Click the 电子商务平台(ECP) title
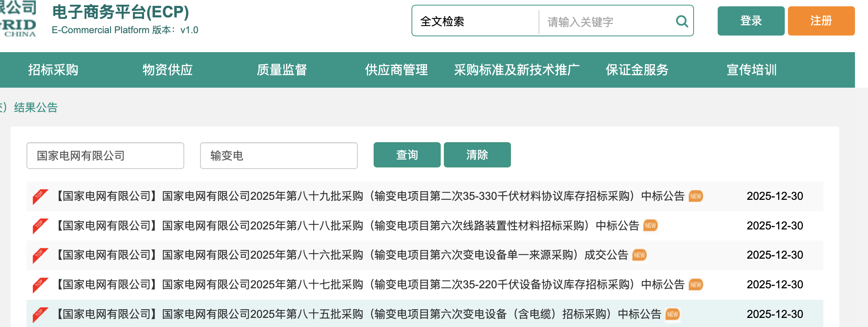The width and height of the screenshot is (868, 327). click(x=121, y=12)
